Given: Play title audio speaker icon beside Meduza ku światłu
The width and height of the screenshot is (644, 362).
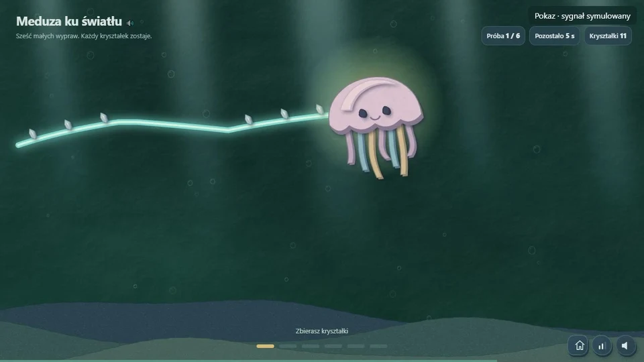Looking at the screenshot, I should (130, 23).
